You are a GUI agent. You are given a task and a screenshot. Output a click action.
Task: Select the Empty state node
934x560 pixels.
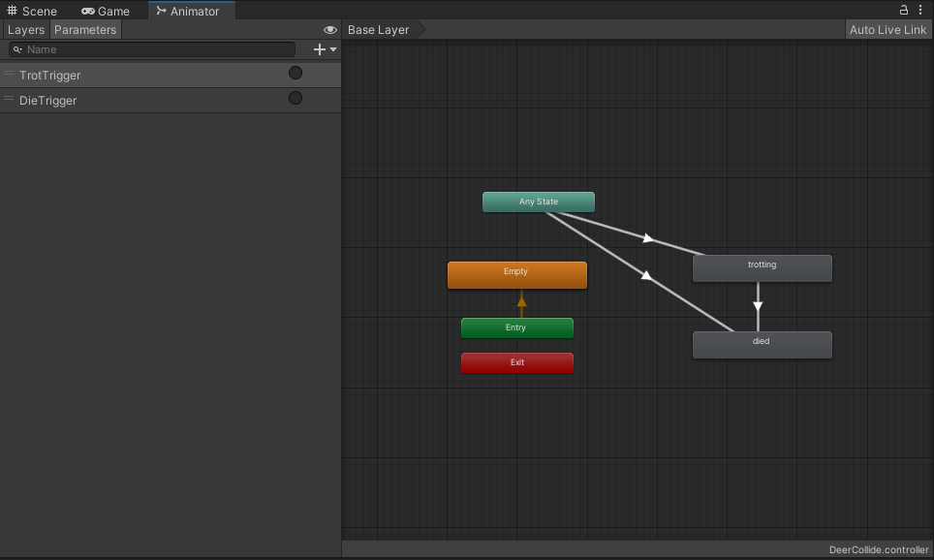(x=517, y=275)
